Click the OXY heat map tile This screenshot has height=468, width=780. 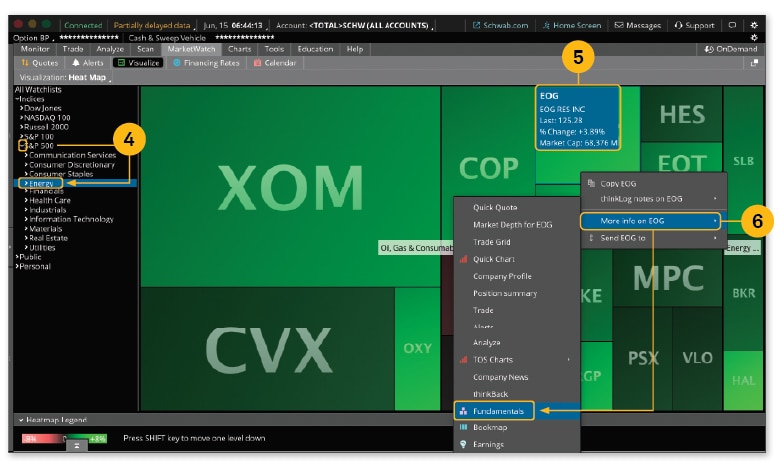point(417,348)
